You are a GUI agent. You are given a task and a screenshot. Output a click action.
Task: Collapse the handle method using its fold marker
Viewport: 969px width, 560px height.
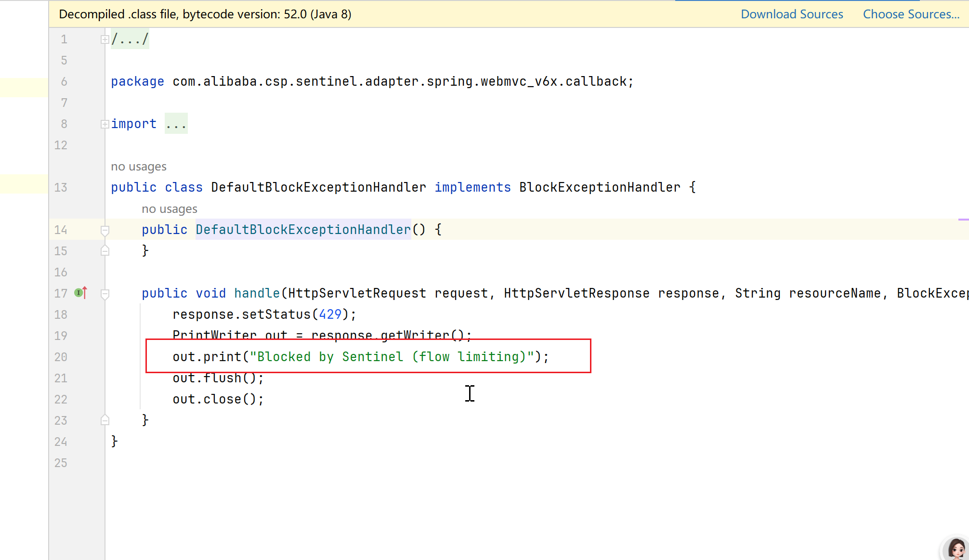pos(105,294)
